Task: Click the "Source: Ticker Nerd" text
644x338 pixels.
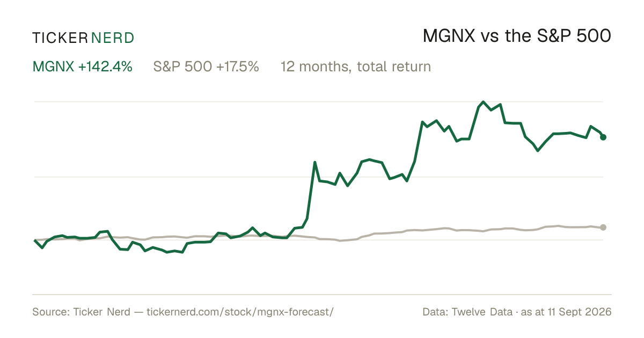Action: click(x=81, y=312)
